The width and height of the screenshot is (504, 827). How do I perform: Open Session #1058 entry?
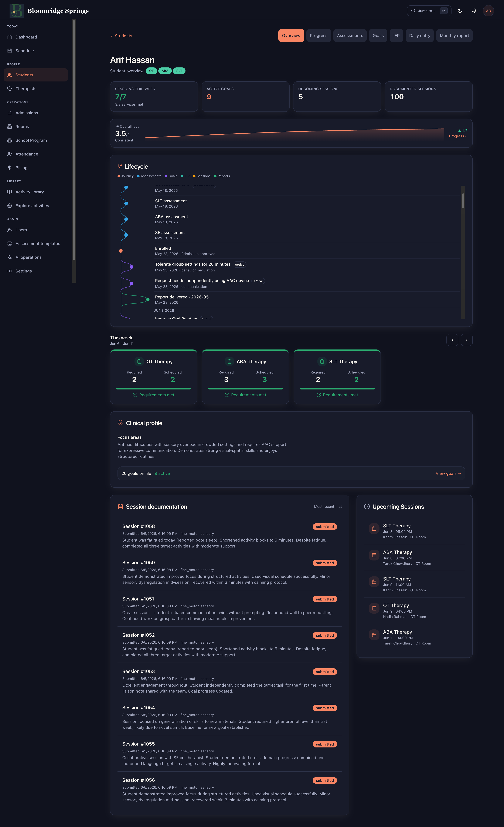pyautogui.click(x=230, y=536)
